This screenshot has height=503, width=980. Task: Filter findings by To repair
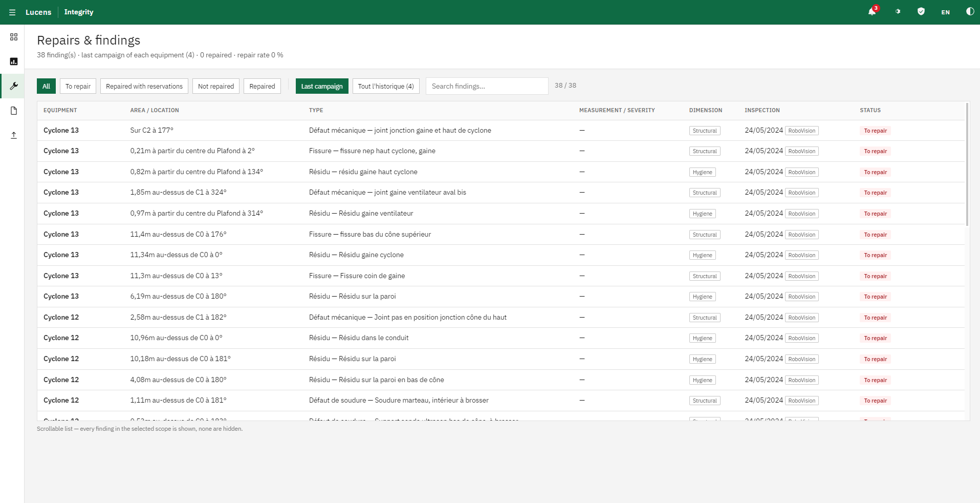coord(78,86)
